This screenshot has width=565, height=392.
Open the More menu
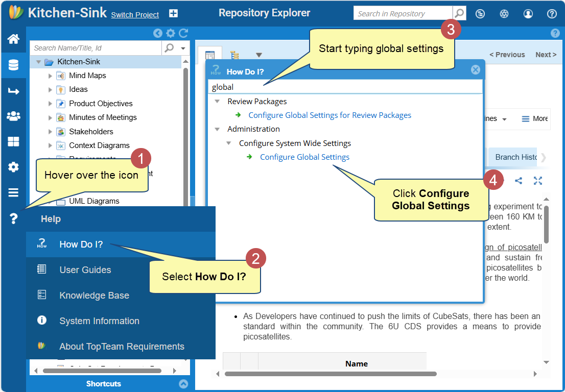pyautogui.click(x=534, y=119)
